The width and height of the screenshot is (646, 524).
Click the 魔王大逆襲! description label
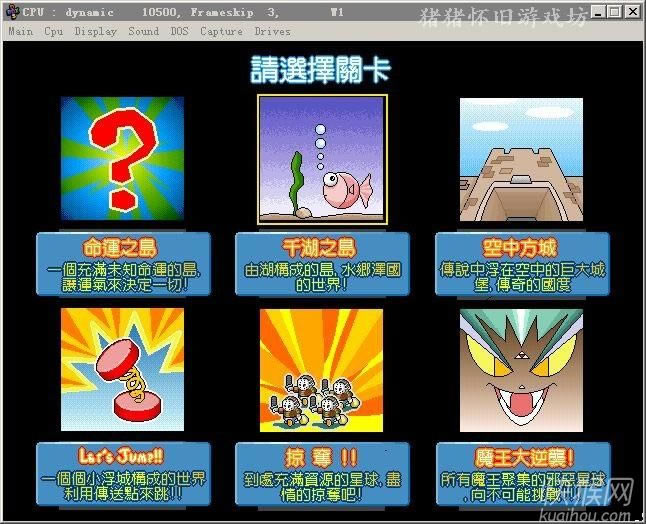522,473
